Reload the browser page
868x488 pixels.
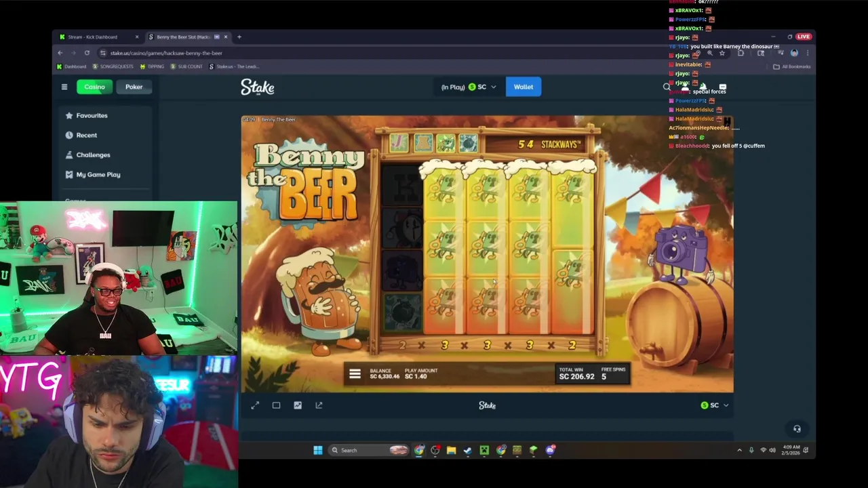click(87, 53)
